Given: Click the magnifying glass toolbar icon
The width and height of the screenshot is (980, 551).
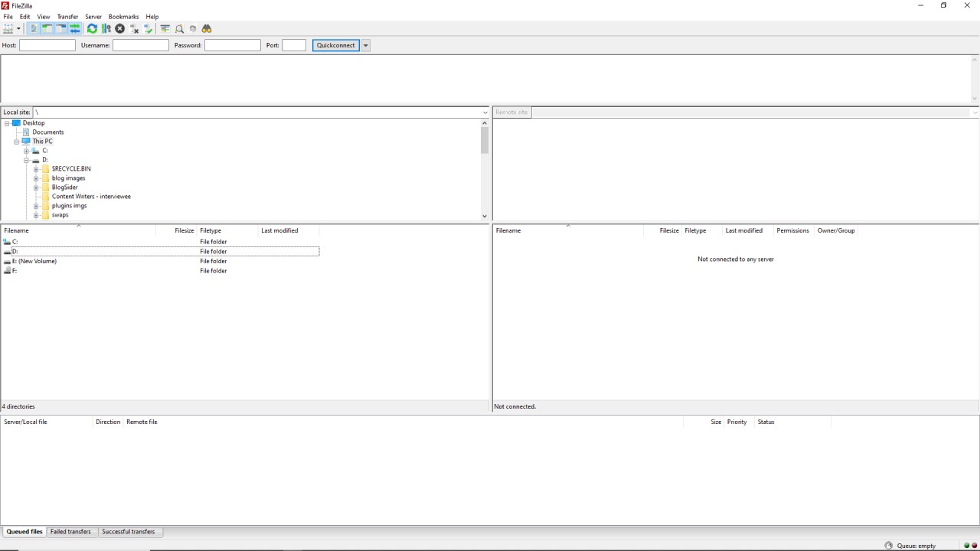Looking at the screenshot, I should tap(179, 28).
